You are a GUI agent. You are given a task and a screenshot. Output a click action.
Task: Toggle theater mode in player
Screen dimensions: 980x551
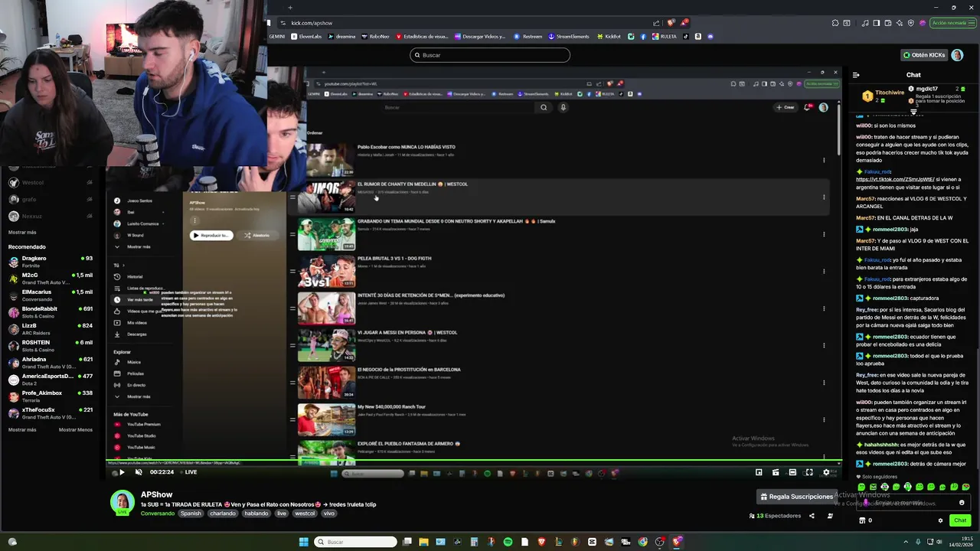tap(792, 472)
